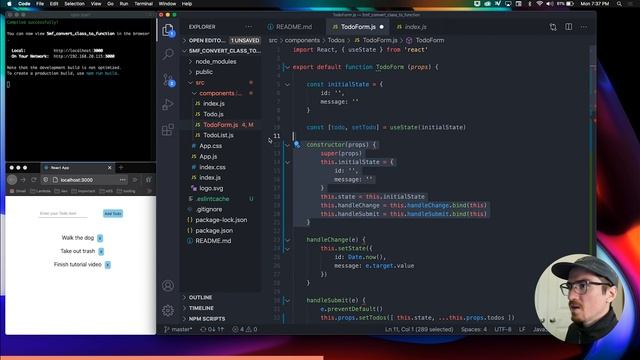Open the Source Control view
The height and width of the screenshot is (360, 640).
click(x=168, y=80)
